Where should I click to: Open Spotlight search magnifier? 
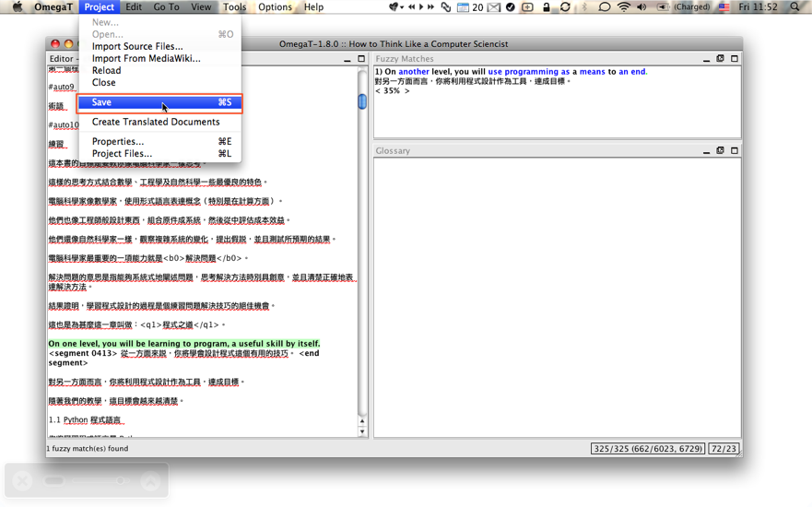[x=794, y=6]
